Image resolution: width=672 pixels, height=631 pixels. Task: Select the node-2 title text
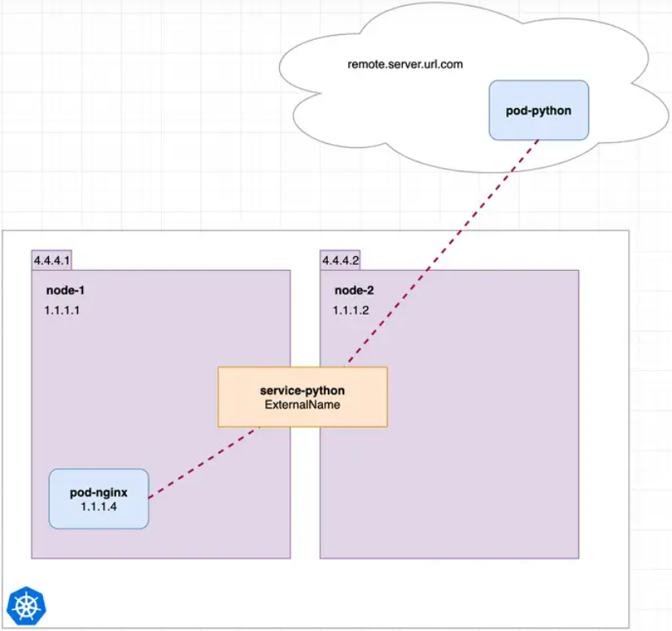[354, 290]
